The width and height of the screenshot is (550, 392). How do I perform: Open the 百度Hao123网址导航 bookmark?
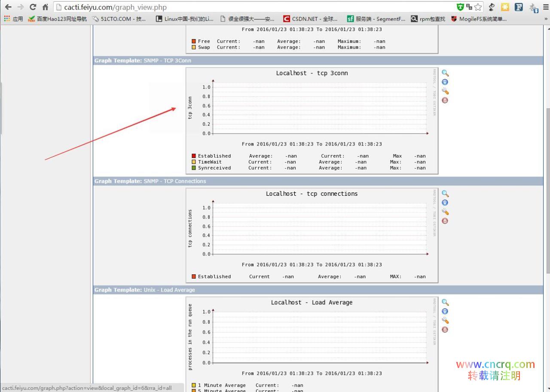tap(57, 19)
